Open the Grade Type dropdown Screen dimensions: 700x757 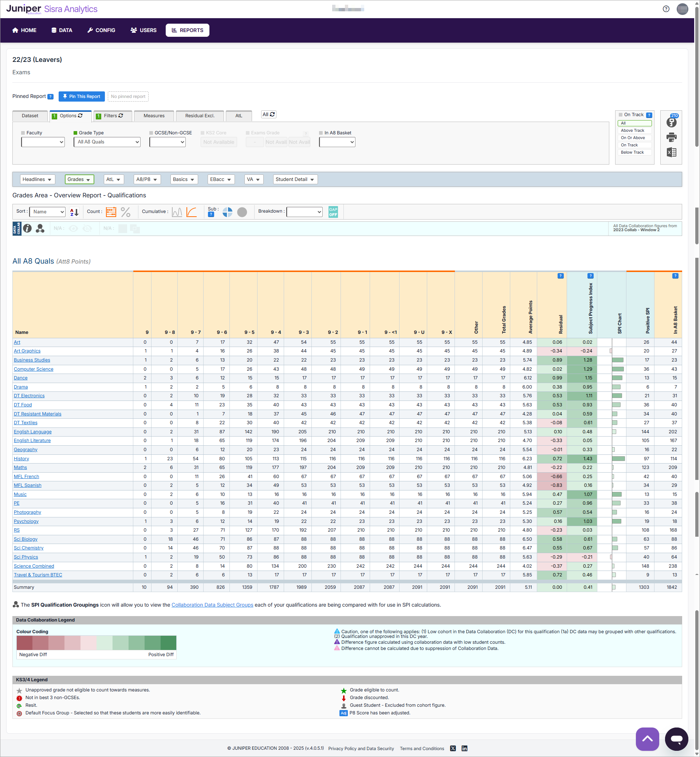click(x=107, y=142)
